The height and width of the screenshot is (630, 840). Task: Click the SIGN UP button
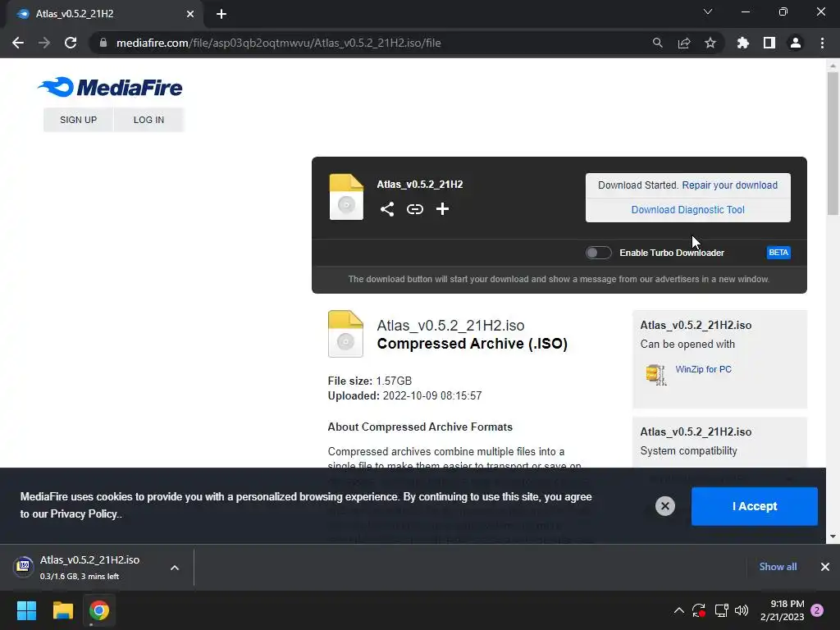[x=78, y=120]
